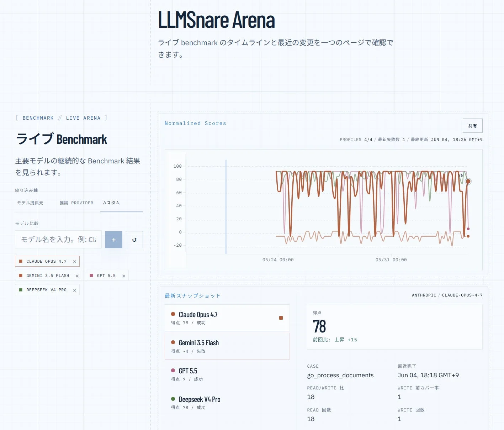Image resolution: width=504 pixels, height=430 pixels.
Task: Click the ANTHROPIC / CLAUDE-OPUS-4-7 label
Action: coord(447,295)
